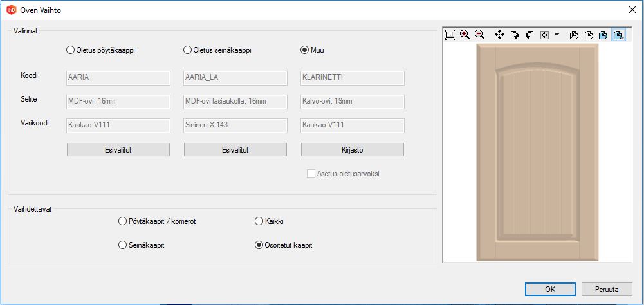This screenshot has width=644, height=305.
Task: Click the view orientation target icon
Action: coord(545,35)
